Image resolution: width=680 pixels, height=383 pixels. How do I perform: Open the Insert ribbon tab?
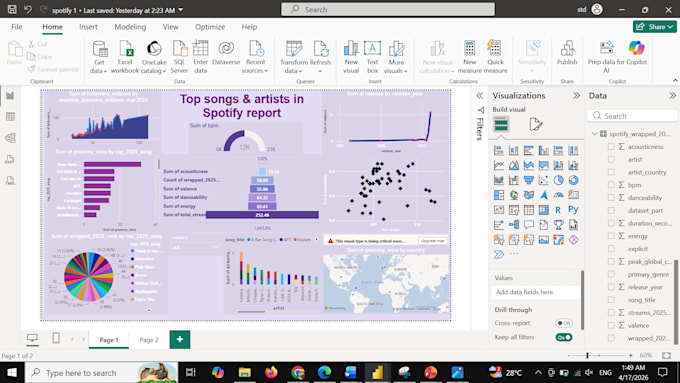(x=88, y=27)
